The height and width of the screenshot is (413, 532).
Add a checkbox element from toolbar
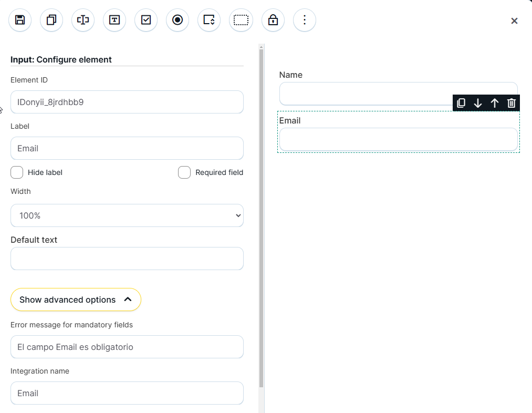(146, 20)
